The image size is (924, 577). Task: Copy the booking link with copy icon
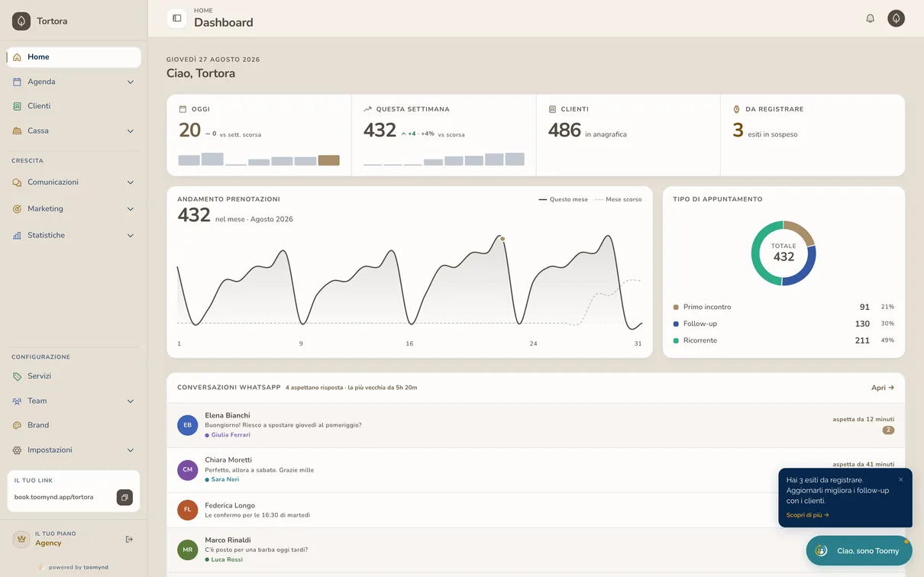coord(124,498)
